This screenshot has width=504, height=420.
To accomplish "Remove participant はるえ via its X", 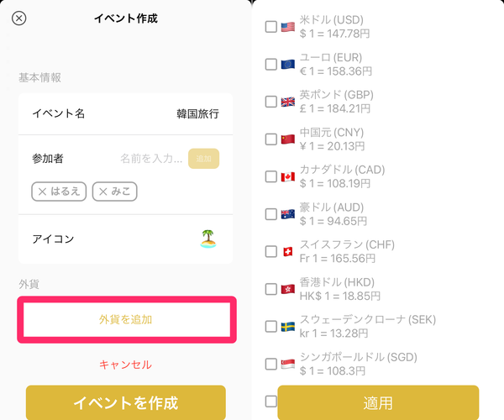I will (x=42, y=192).
